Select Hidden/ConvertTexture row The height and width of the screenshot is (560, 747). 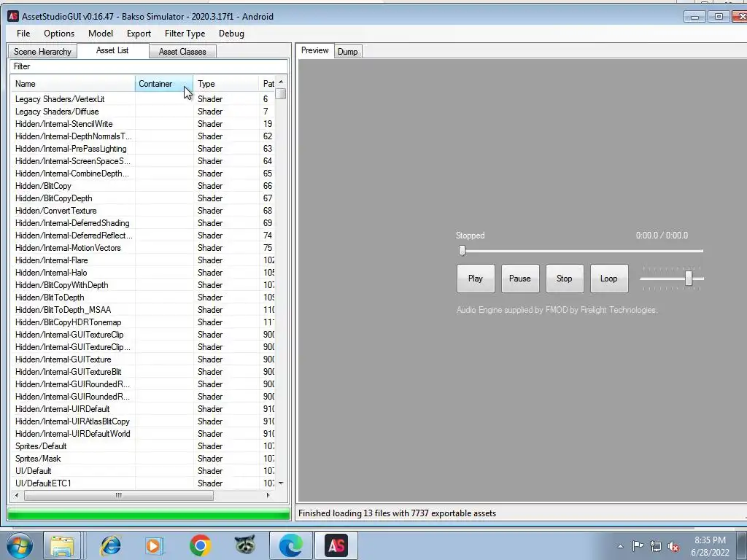coord(142,211)
